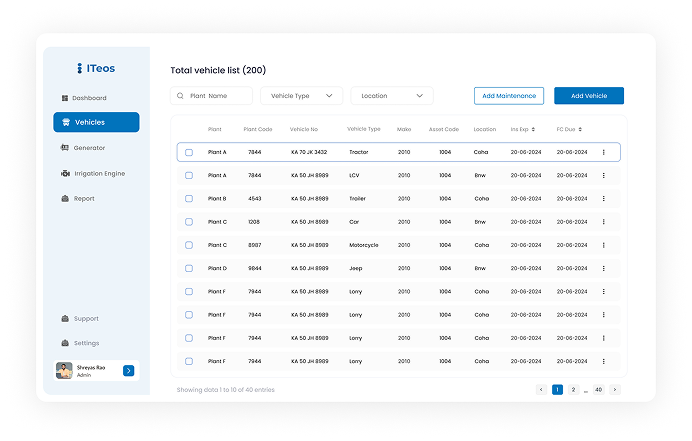Open the Jeep row three-dot menu
The width and height of the screenshot is (692, 441).
click(603, 268)
